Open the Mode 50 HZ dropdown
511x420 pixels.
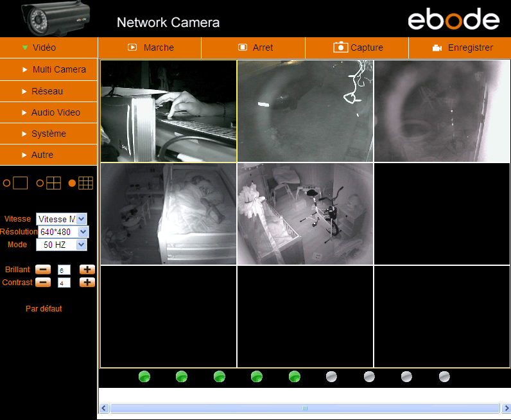pos(61,245)
